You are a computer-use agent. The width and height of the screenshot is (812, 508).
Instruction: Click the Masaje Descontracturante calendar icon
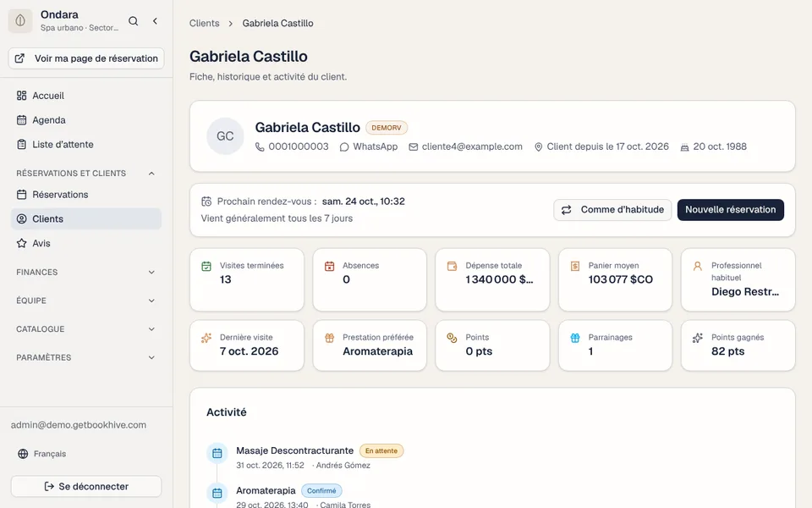coord(217,453)
